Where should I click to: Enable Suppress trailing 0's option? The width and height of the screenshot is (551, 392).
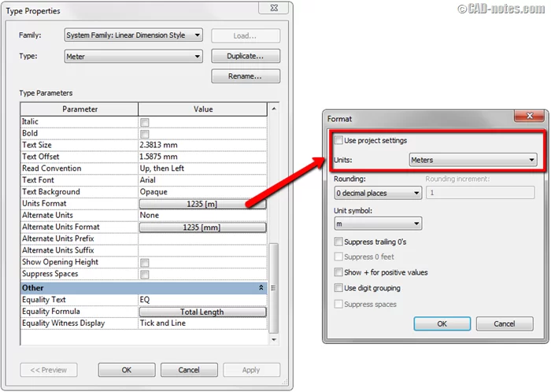tap(338, 242)
